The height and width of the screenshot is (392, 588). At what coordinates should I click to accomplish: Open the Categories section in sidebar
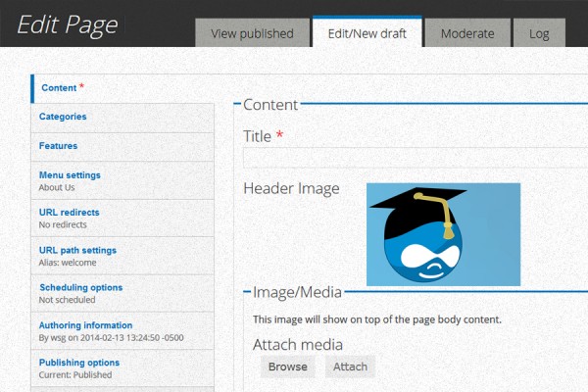pos(63,117)
